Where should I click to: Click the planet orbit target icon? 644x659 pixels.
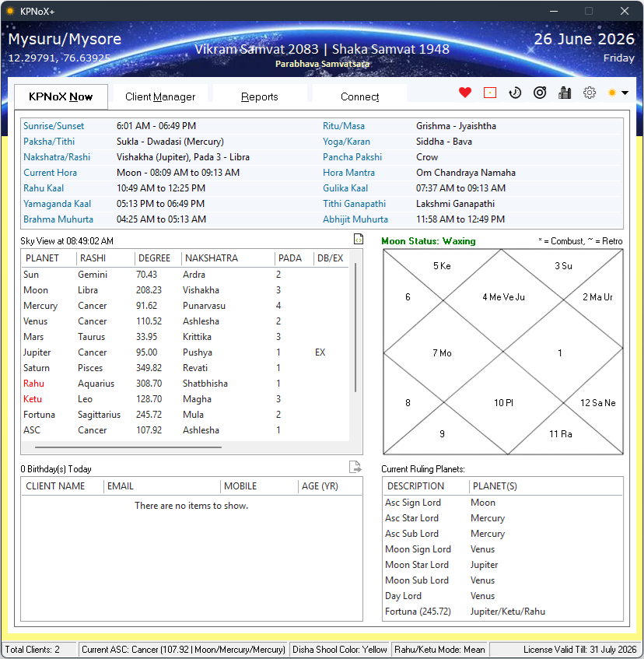pos(540,93)
